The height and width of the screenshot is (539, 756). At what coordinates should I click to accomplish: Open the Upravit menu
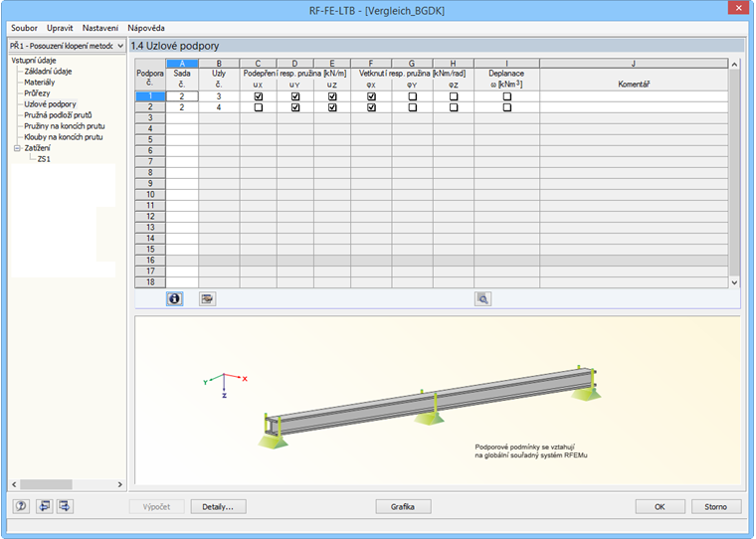pos(60,28)
